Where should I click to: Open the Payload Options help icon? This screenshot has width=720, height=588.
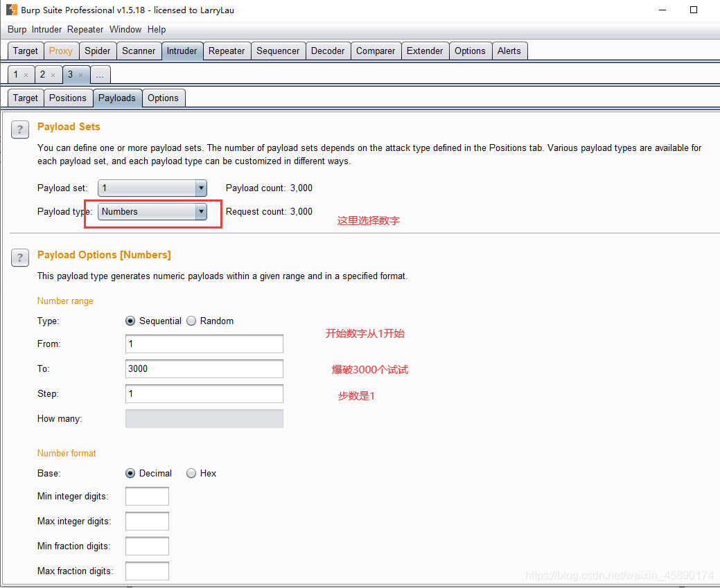point(19,258)
